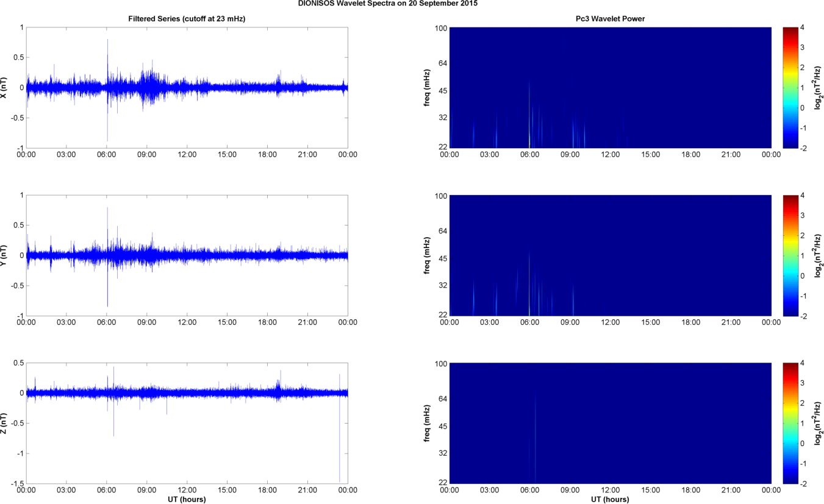Click the "21:00" tick under the top wavelet panel

click(731, 154)
